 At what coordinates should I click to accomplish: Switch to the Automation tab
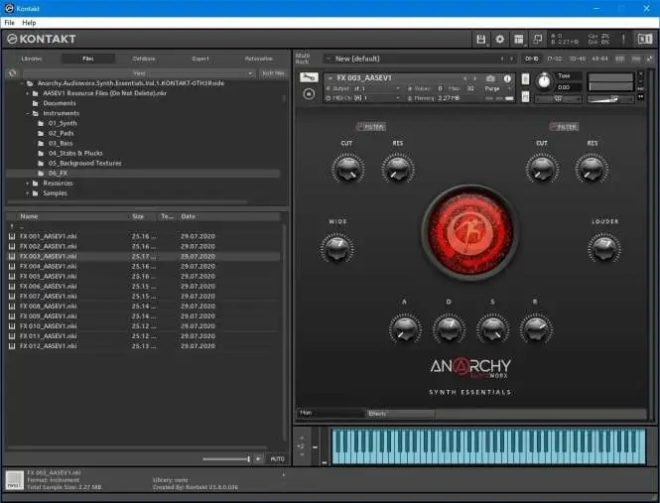258,59
